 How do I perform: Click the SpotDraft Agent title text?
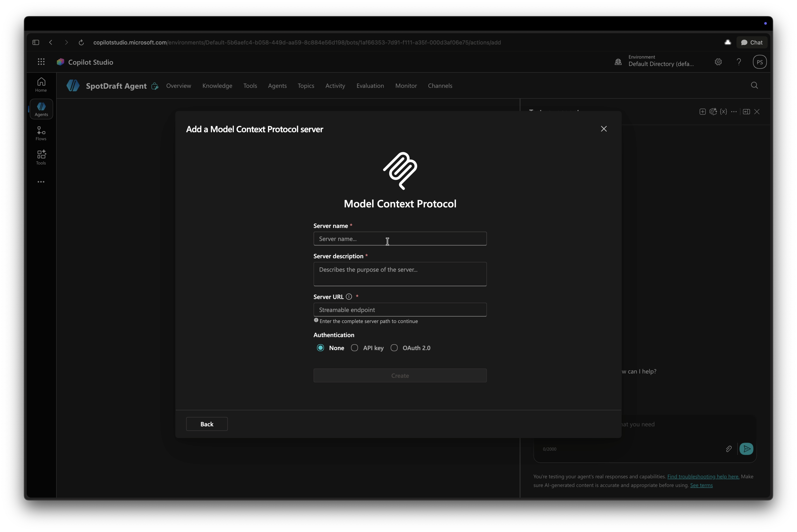[116, 86]
